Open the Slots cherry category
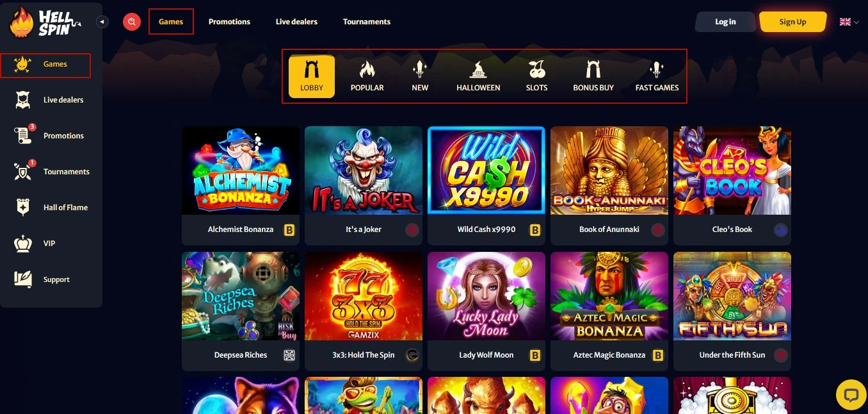The height and width of the screenshot is (414, 868). tap(536, 76)
